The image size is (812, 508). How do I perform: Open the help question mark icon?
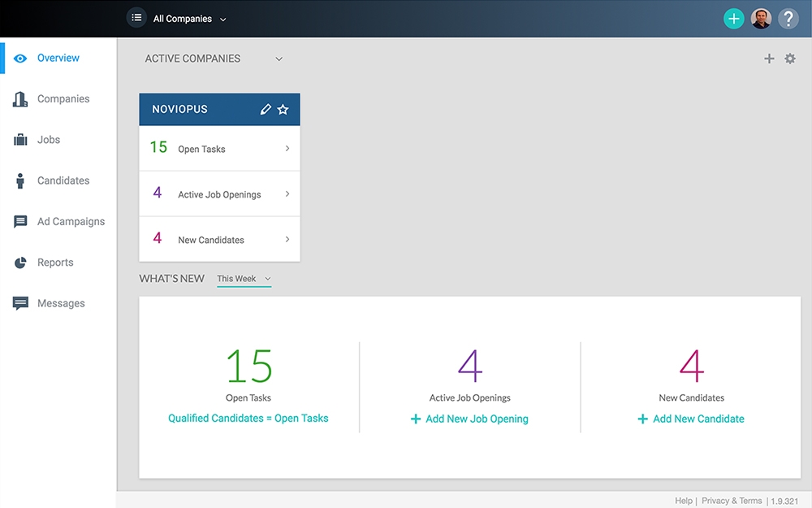tap(788, 19)
